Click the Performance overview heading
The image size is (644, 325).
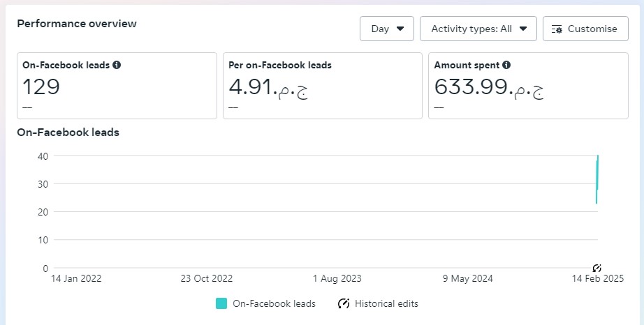click(x=77, y=23)
